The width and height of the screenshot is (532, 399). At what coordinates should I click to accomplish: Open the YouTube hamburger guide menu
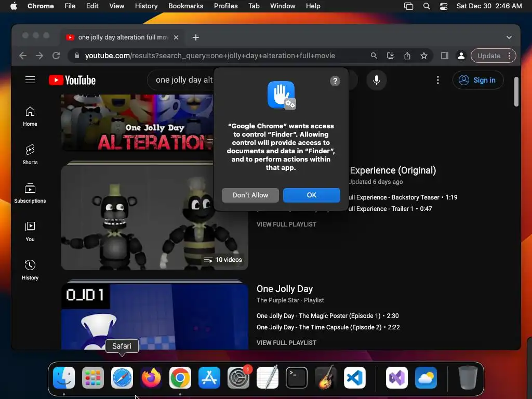(30, 80)
